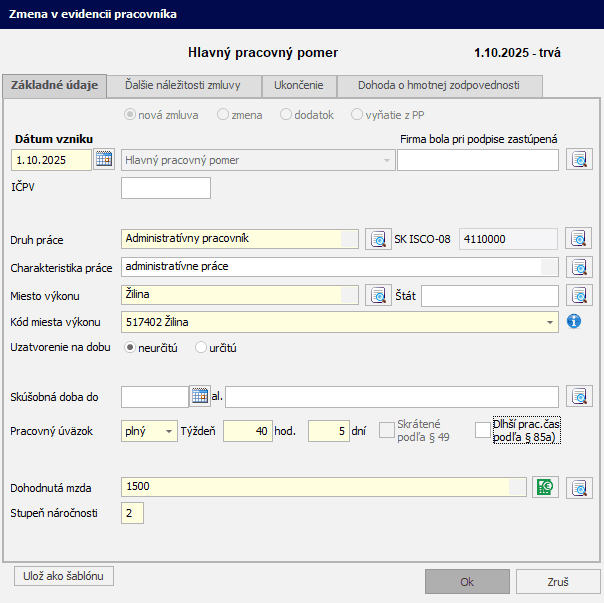Open Druh práce lookup icon

point(377,239)
